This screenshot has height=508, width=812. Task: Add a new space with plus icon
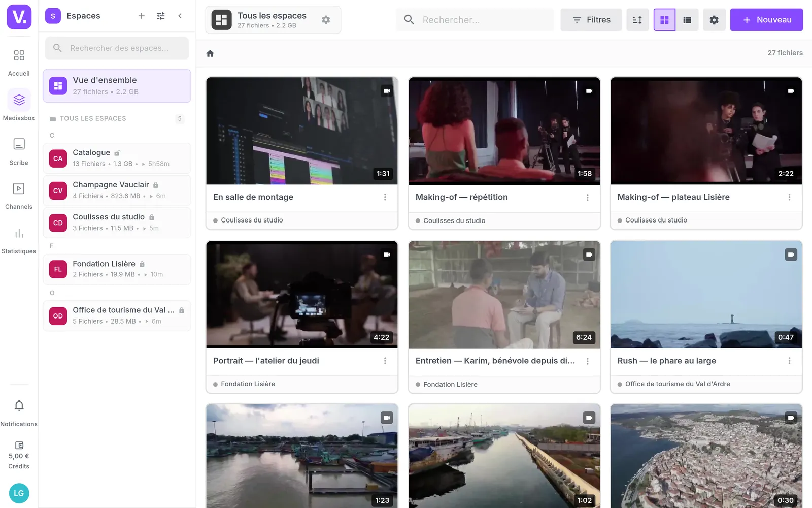(142, 16)
